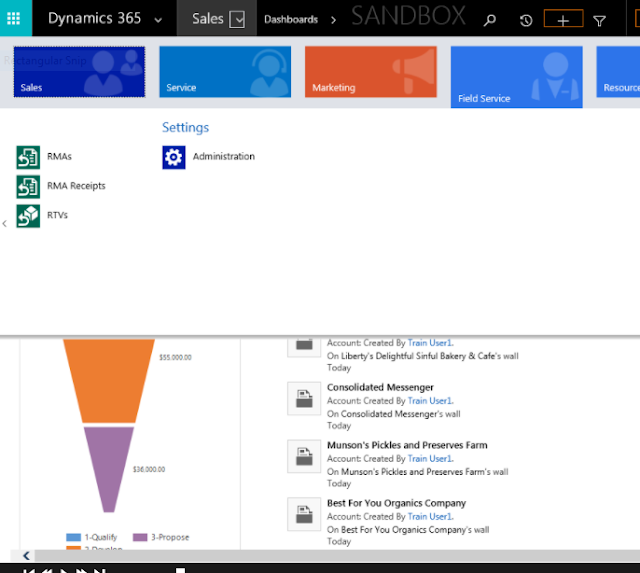Click On Consolidated Messenger's wall text
Screen dimensions: 640x573
coord(393,414)
